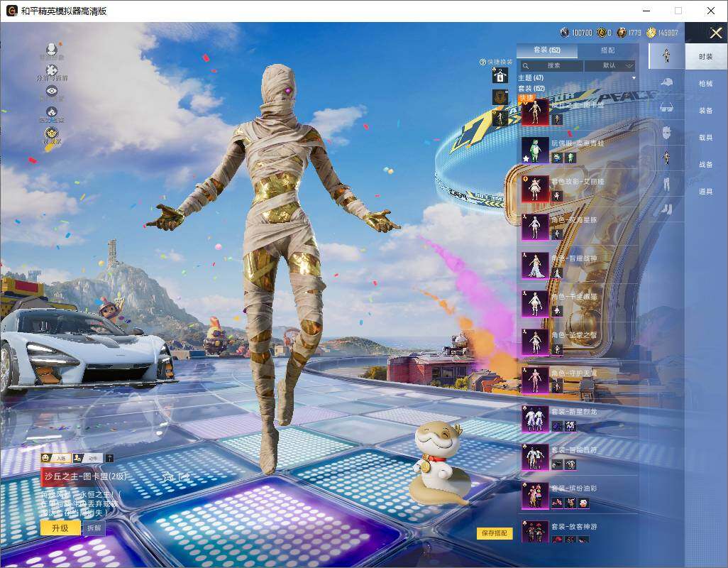The image size is (728, 568).
Task: Click the hat category icon
Action: (x=666, y=82)
